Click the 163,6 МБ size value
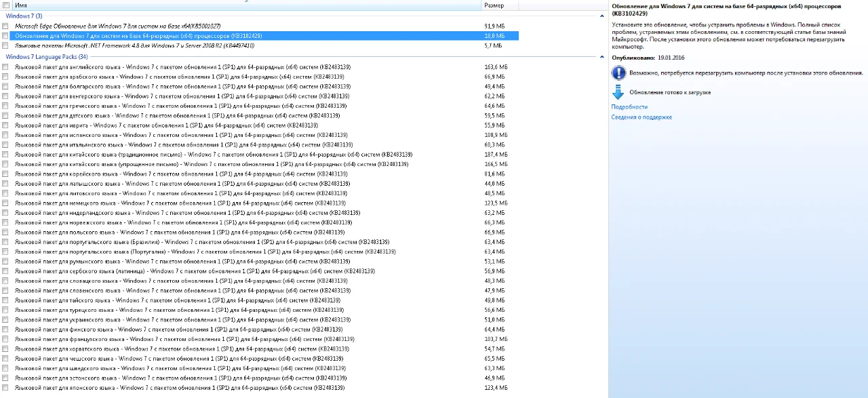Screen dimensions: 868x398 (496, 67)
